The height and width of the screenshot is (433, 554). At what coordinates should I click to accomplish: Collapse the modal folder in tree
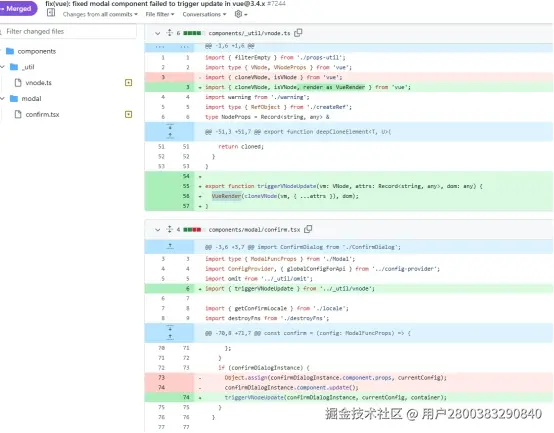2,99
